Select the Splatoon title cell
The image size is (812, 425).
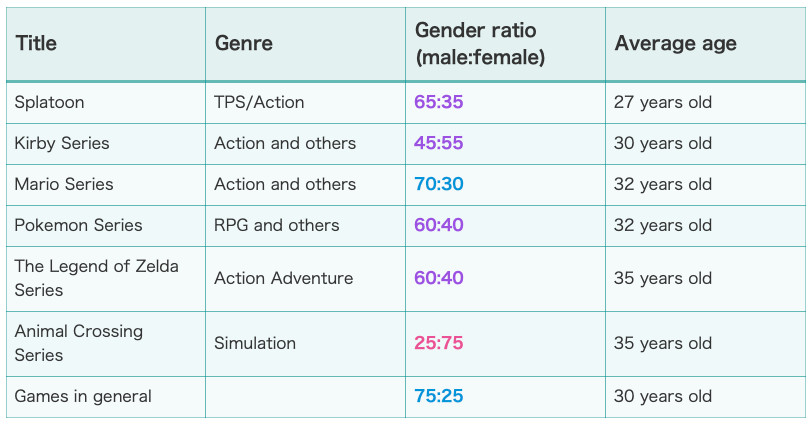49,102
